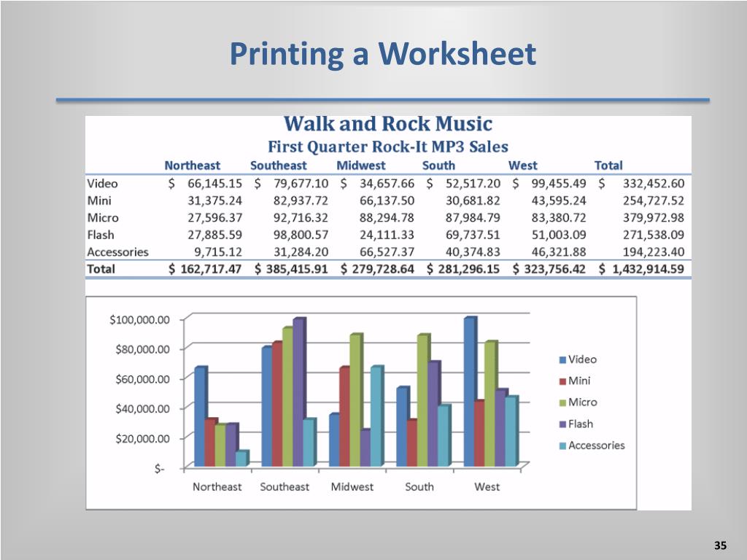This screenshot has height=560, width=747.
Task: Click the Flash row label in table
Action: [101, 235]
